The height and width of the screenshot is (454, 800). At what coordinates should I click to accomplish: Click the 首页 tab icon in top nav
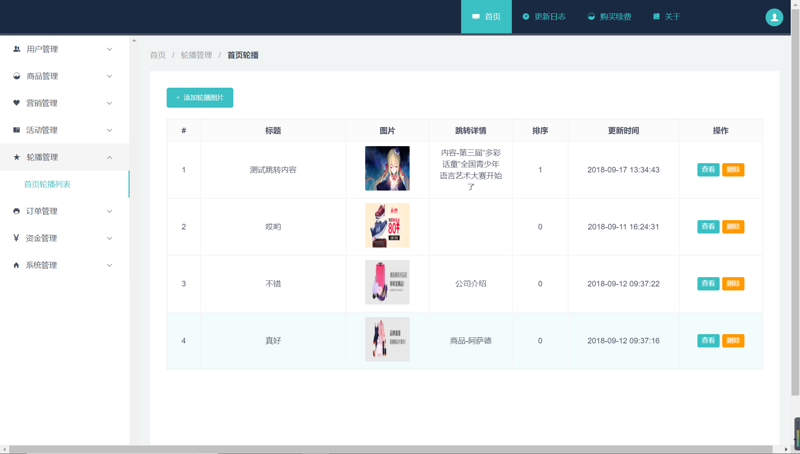coord(476,17)
